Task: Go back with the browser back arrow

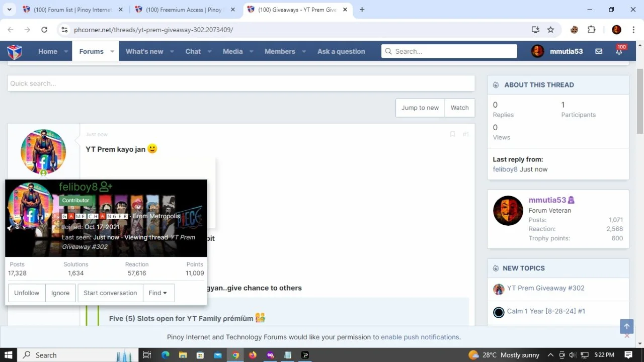Action: point(12,30)
